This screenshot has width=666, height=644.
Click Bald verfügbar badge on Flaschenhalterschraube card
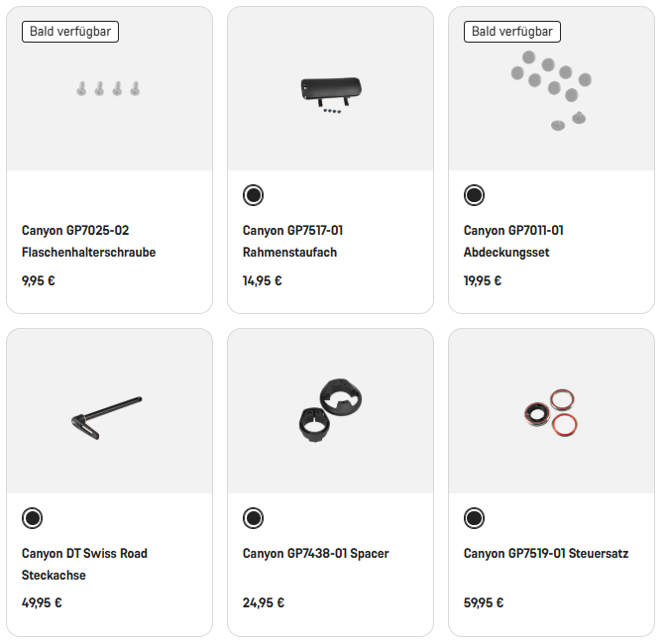[x=70, y=32]
